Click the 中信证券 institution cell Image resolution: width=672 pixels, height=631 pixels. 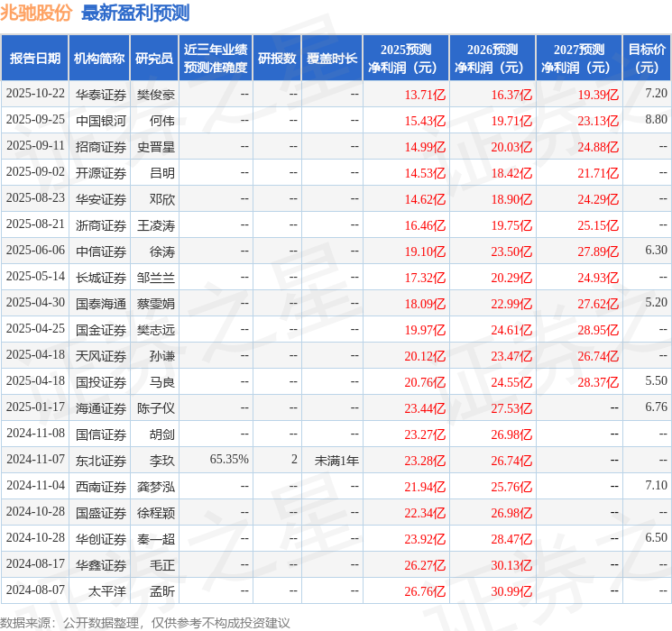point(101,251)
